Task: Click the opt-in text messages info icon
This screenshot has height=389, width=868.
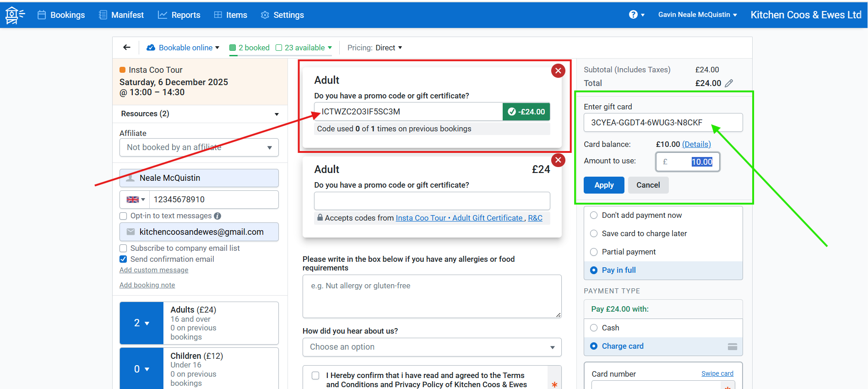Action: click(x=217, y=216)
